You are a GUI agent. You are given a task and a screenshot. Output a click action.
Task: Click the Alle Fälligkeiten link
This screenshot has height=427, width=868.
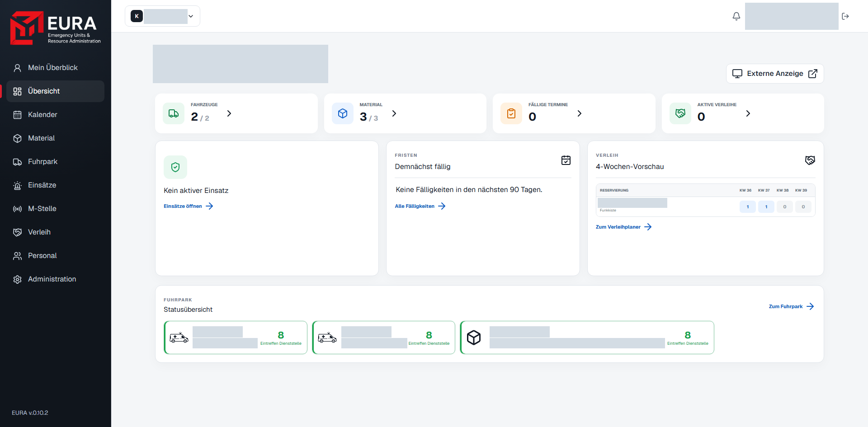pos(420,206)
